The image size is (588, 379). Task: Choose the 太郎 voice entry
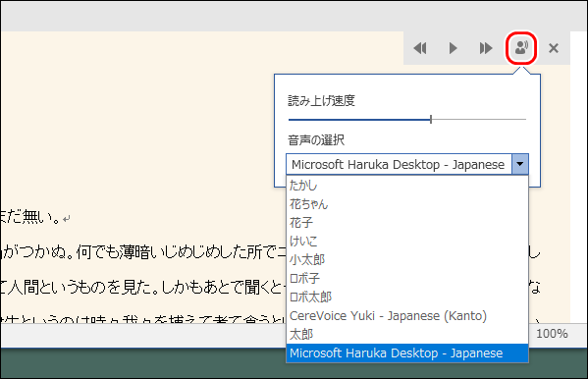click(x=407, y=335)
